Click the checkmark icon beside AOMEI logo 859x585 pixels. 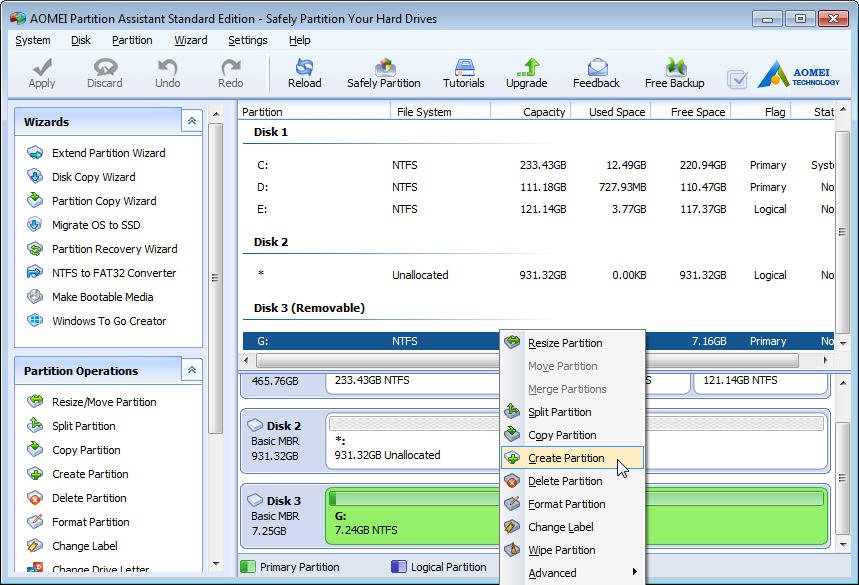737,80
